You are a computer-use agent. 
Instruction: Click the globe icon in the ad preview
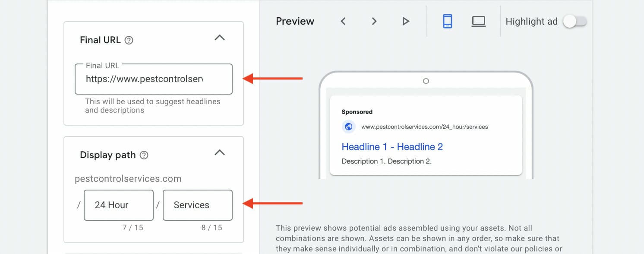coord(348,127)
